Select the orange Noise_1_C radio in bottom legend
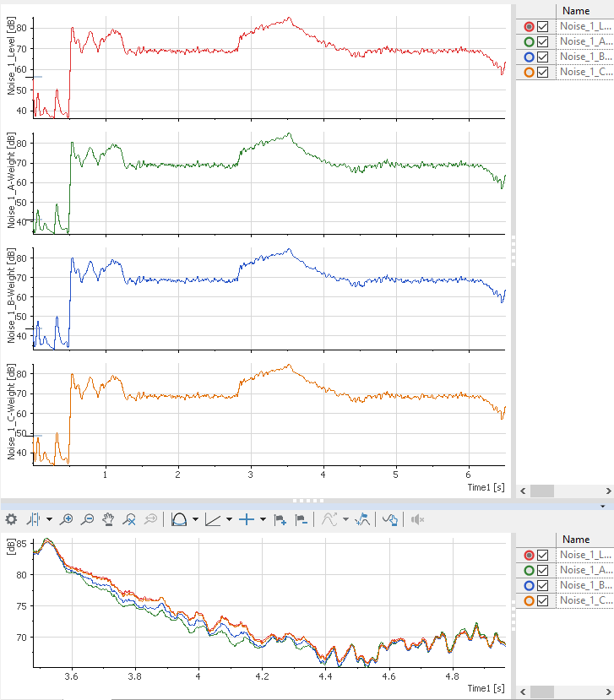The height and width of the screenshot is (700, 614). (x=529, y=600)
